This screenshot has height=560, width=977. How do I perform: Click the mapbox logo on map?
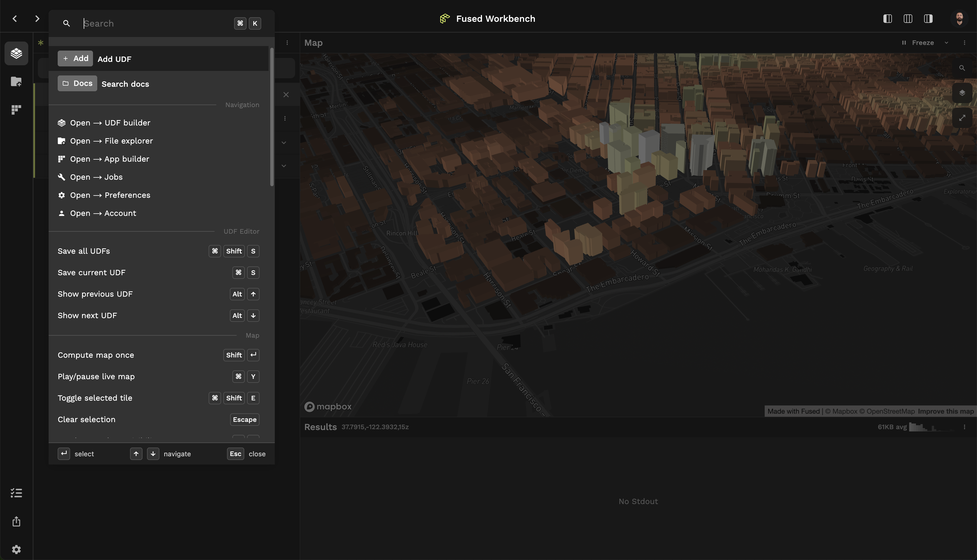327,407
